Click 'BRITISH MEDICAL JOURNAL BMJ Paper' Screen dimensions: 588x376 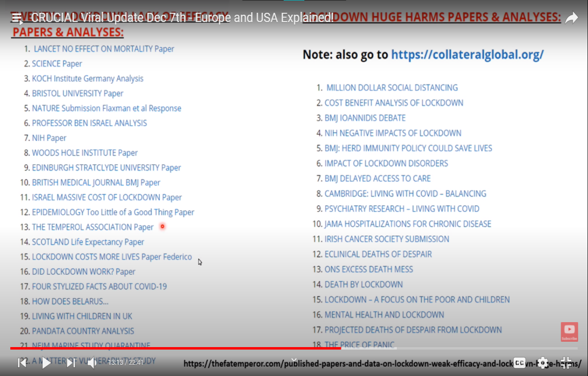coord(96,183)
